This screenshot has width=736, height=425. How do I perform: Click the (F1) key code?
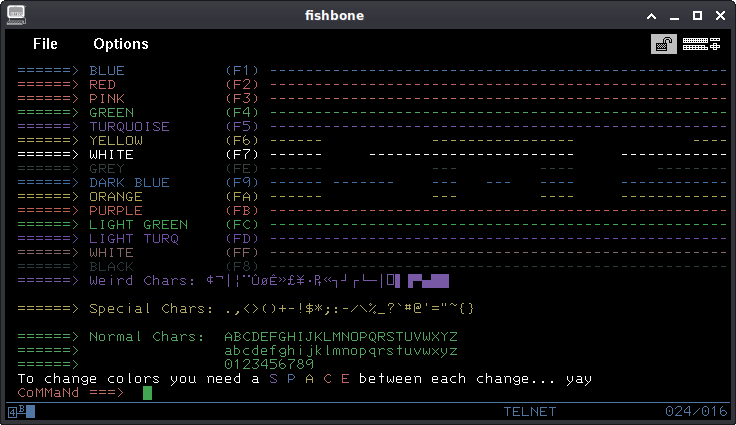coord(242,70)
